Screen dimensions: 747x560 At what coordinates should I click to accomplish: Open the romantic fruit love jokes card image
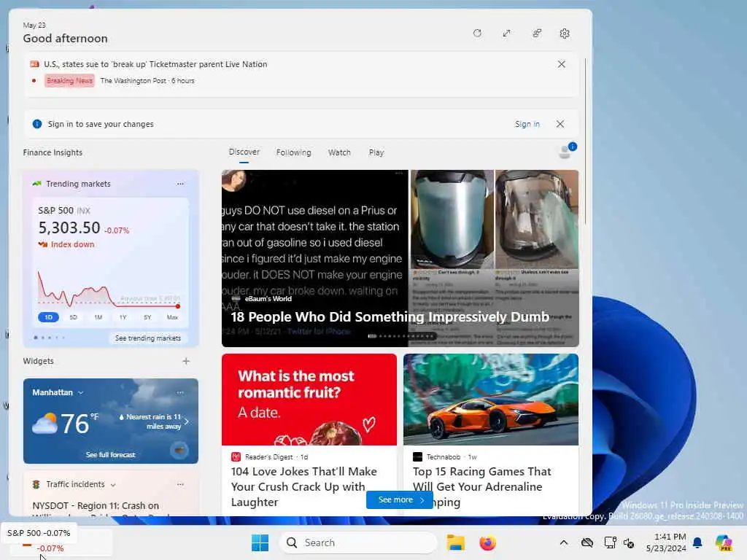point(309,400)
